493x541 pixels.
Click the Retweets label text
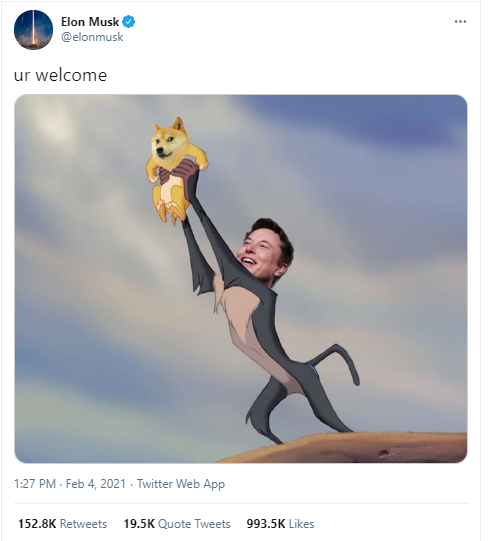(83, 524)
